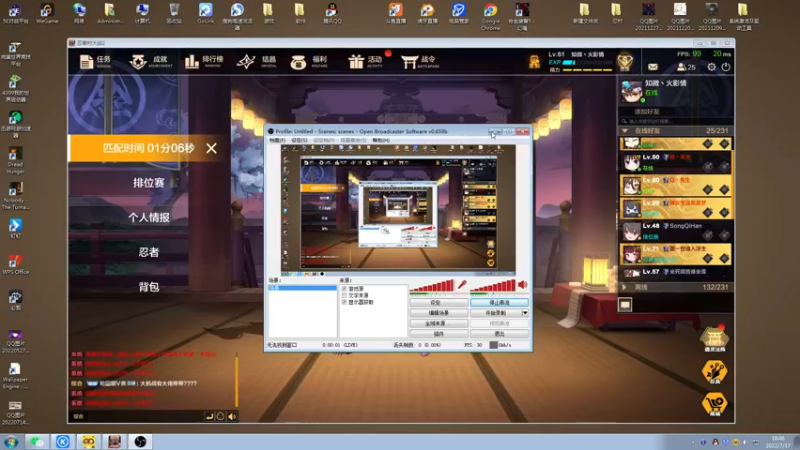Open the OBS 档案(F) file menu
The width and height of the screenshot is (800, 450).
[x=277, y=140]
